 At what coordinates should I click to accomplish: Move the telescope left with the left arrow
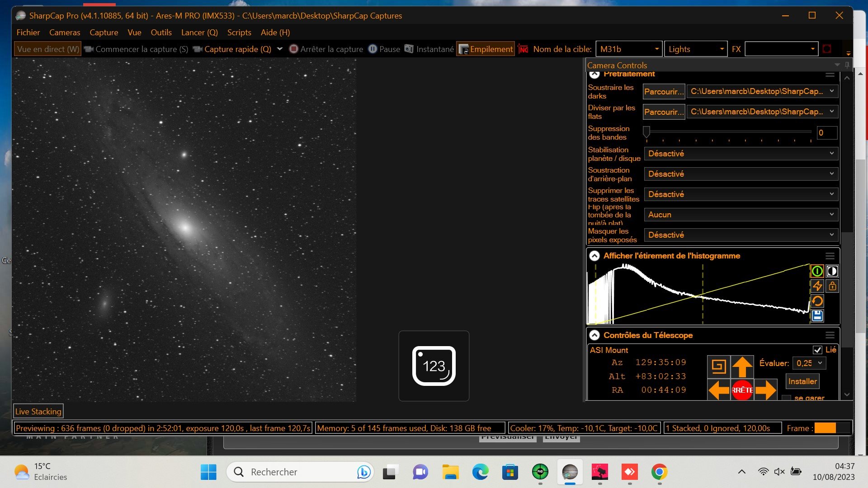pyautogui.click(x=718, y=389)
